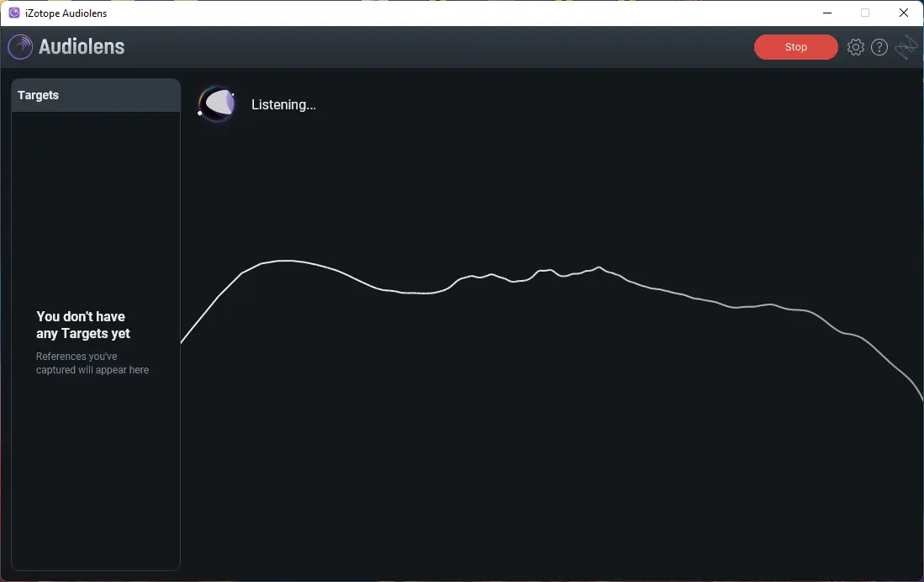Screen dimensions: 924x582
Task: Click the iZotope logo icon at far right of header
Action: 906,47
